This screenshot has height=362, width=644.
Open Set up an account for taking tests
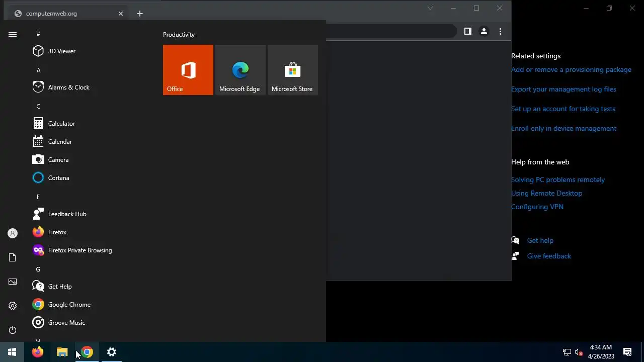pyautogui.click(x=563, y=109)
